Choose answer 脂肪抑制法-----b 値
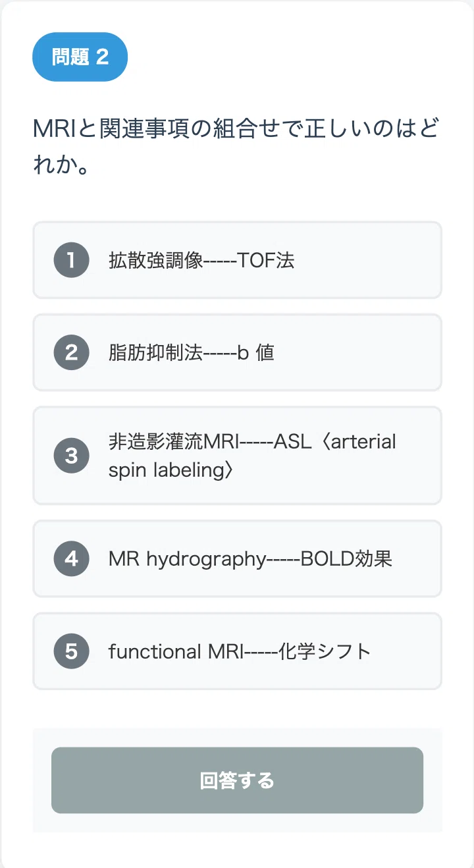Image resolution: width=474 pixels, height=868 pixels. click(237, 352)
